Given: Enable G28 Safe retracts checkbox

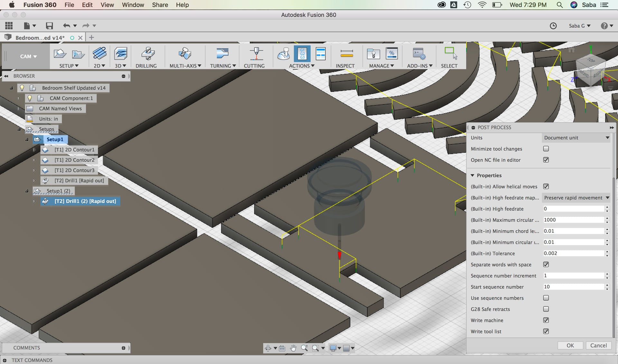Looking at the screenshot, I should (x=546, y=309).
